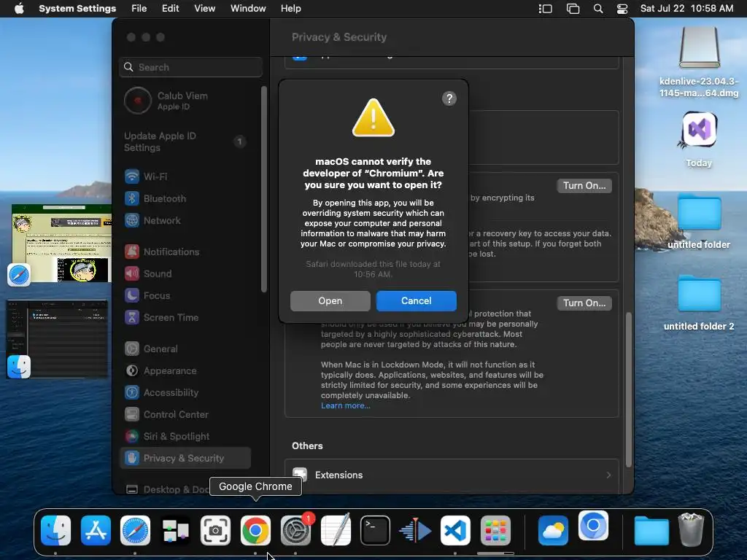Click the date and time in menu bar
Screen dimensions: 747x560
click(x=686, y=9)
